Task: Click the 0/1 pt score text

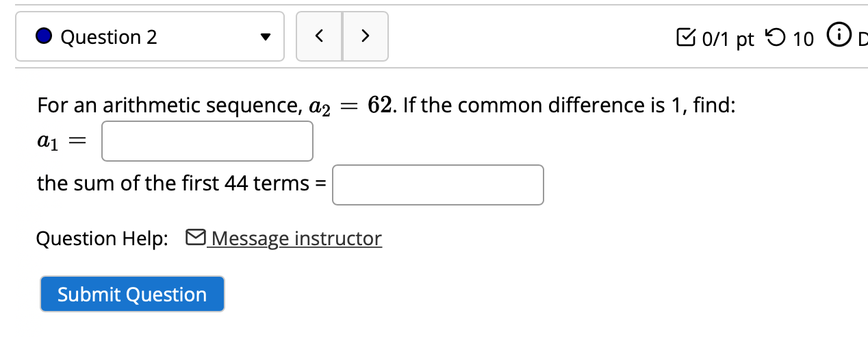Action: click(726, 39)
